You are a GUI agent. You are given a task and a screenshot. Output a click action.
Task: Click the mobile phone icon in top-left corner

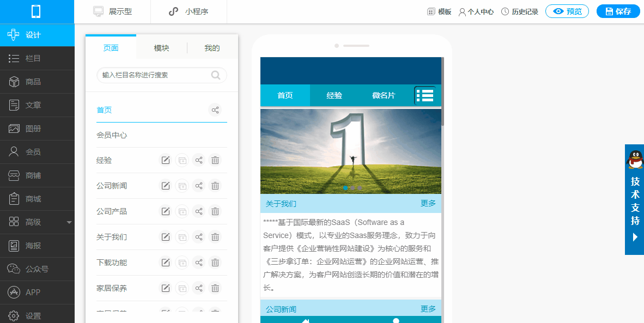click(x=36, y=11)
